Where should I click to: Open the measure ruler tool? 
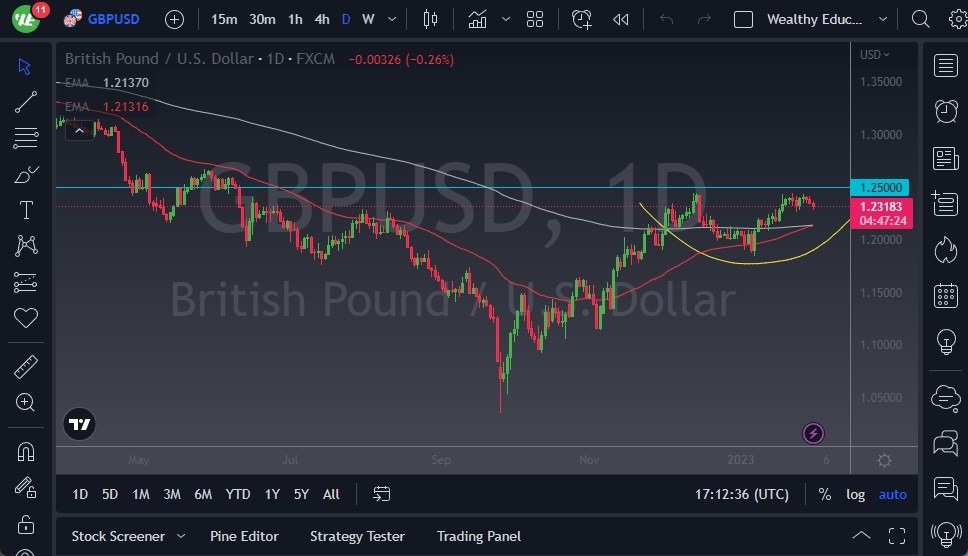26,367
